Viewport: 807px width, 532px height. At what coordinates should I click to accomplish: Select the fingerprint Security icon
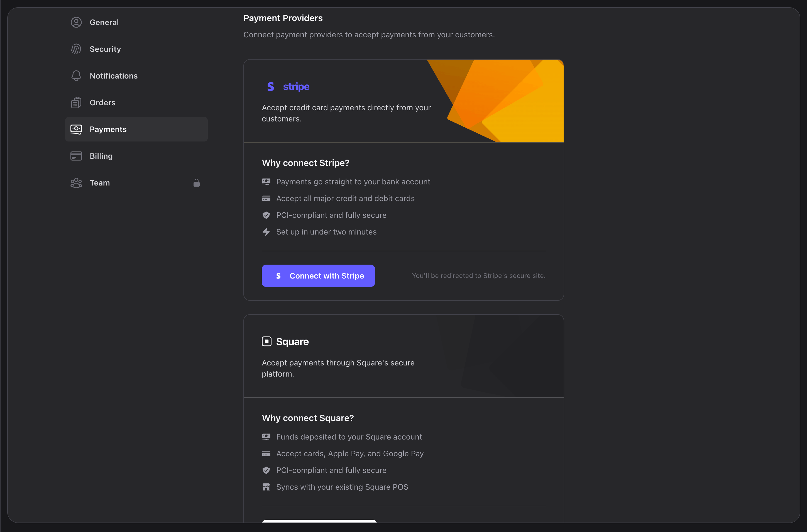pos(76,49)
